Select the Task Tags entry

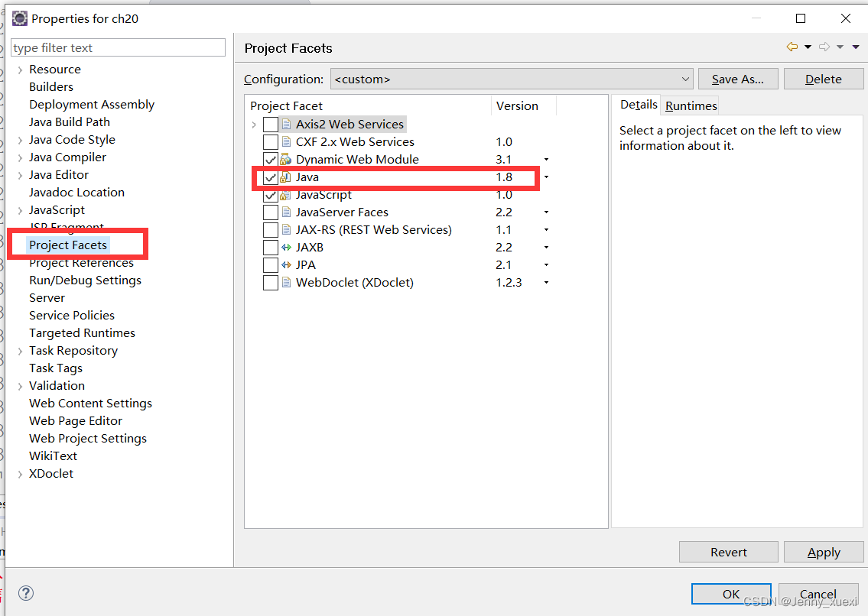click(56, 368)
